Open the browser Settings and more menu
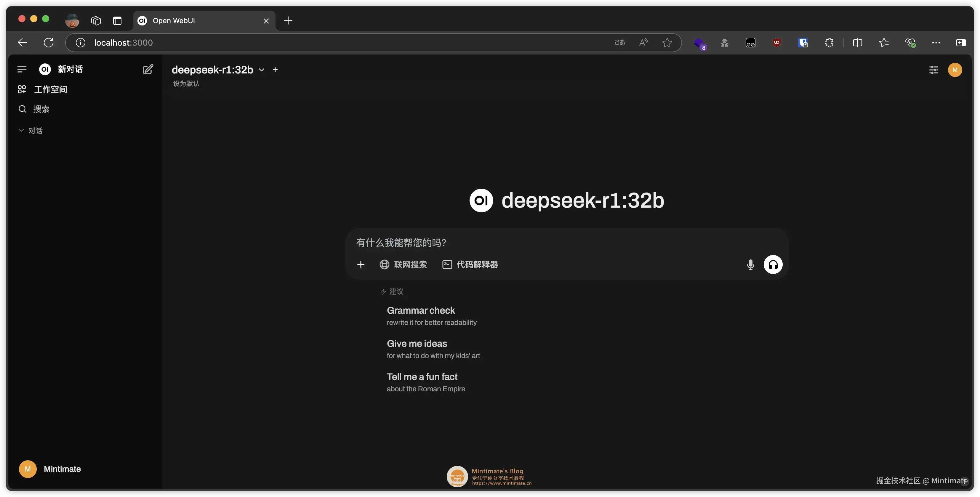The height and width of the screenshot is (497, 980). click(x=936, y=43)
